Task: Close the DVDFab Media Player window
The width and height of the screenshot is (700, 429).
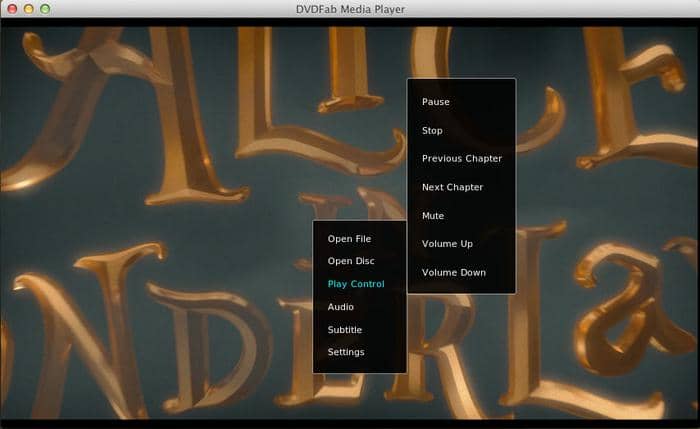Action: [12, 8]
